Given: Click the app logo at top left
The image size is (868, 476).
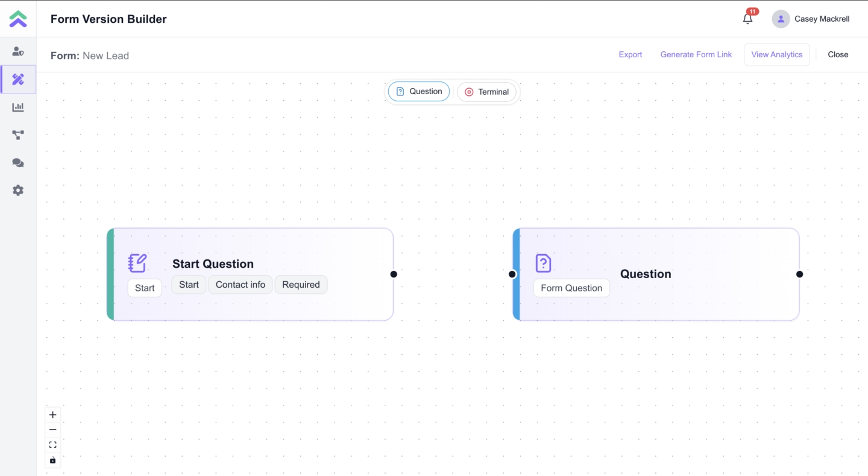Looking at the screenshot, I should pos(18,19).
